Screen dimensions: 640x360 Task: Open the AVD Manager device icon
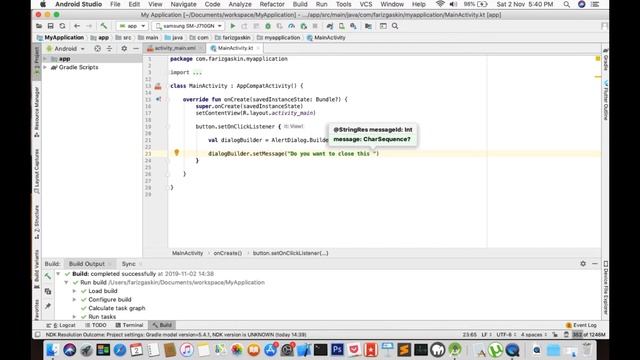pos(342,26)
